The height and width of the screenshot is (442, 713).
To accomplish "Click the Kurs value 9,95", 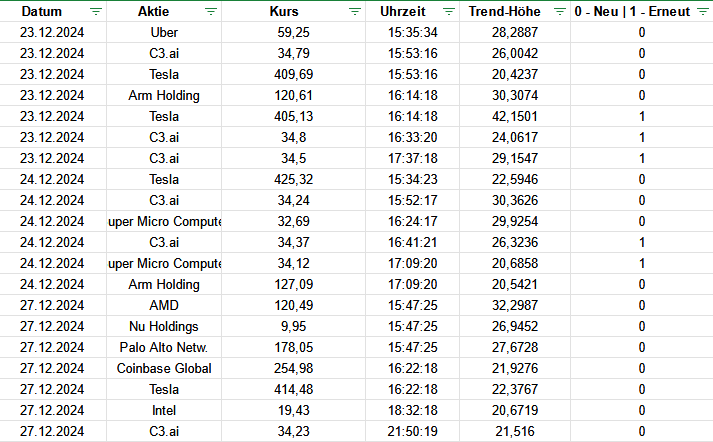I will [295, 326].
